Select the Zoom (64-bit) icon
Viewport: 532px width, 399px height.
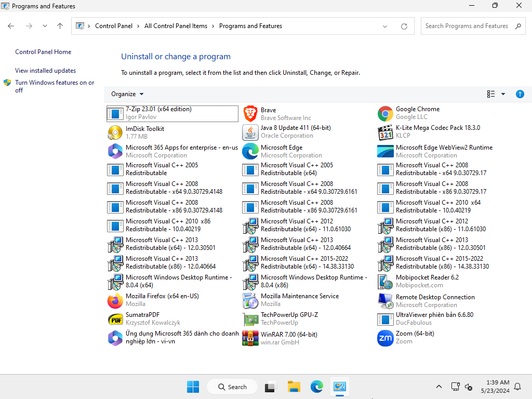tap(385, 338)
